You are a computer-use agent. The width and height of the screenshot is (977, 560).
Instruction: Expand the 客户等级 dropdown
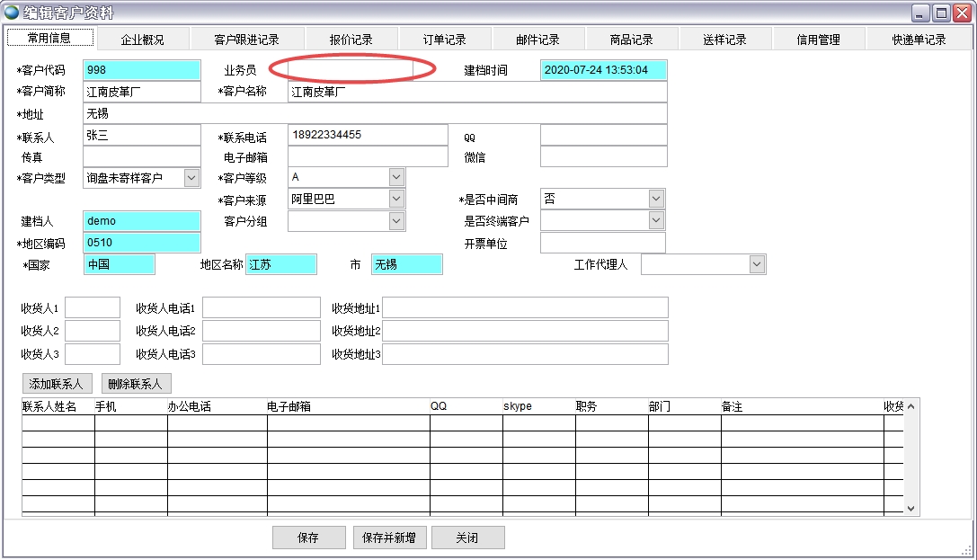tap(396, 178)
